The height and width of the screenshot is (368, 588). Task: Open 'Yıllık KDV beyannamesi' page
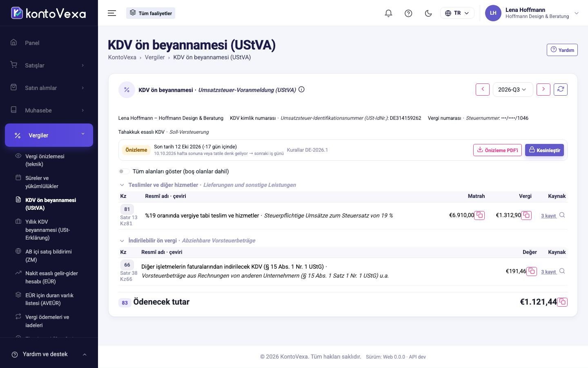49,230
